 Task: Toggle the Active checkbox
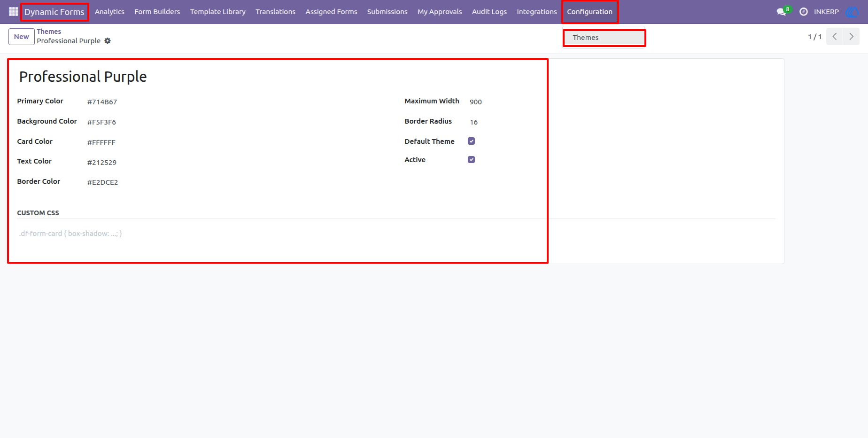tap(472, 160)
